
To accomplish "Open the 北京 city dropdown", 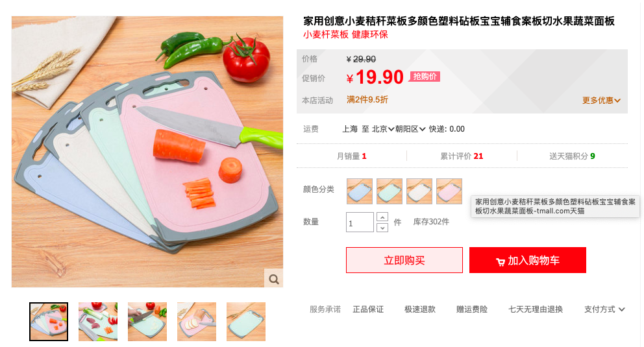I will point(383,129).
